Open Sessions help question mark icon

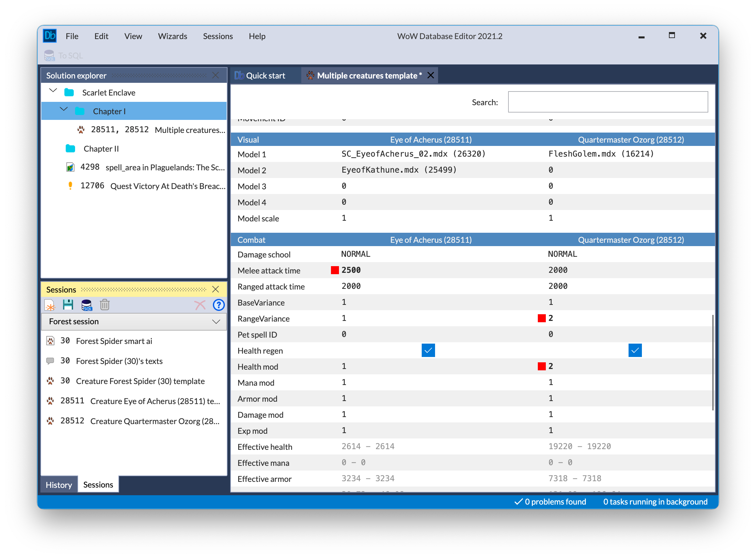pyautogui.click(x=219, y=305)
